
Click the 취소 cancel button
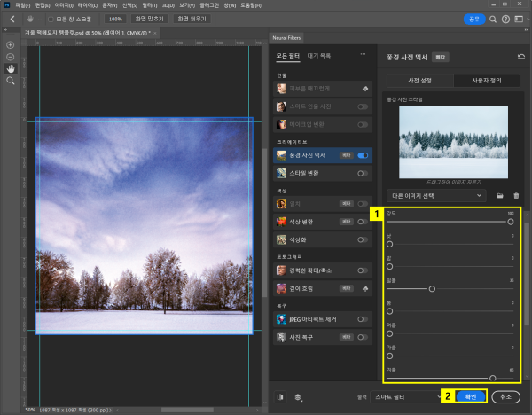(505, 397)
